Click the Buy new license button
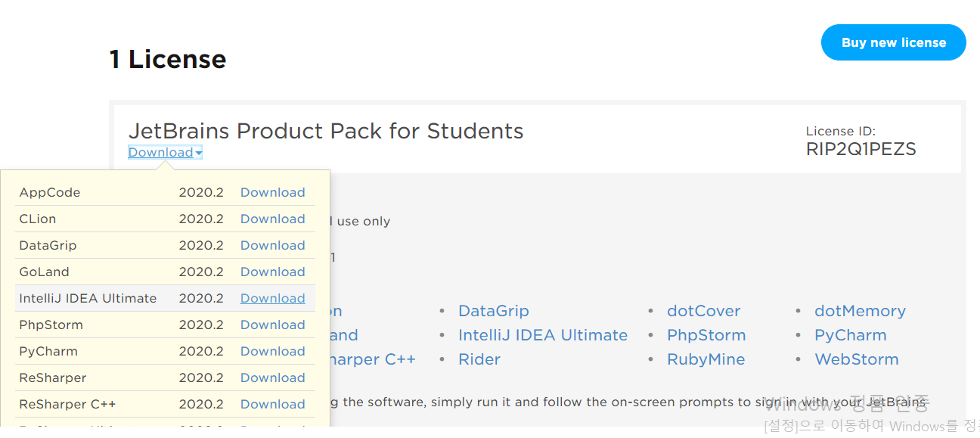Screen dimensions: 980x438 (x=893, y=42)
